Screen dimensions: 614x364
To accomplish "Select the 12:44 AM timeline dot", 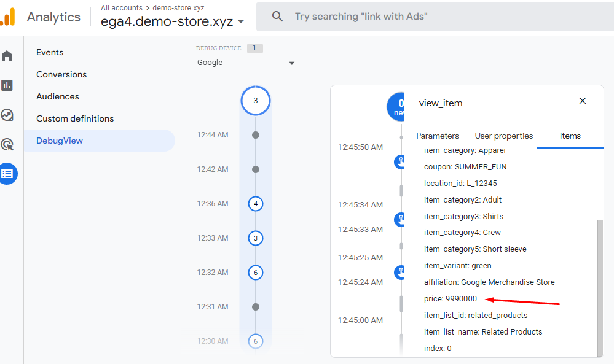I will pyautogui.click(x=256, y=135).
